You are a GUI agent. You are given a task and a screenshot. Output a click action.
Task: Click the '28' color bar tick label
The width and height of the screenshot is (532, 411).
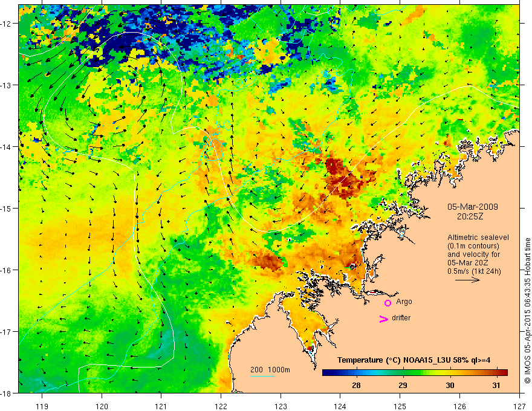[356, 385]
